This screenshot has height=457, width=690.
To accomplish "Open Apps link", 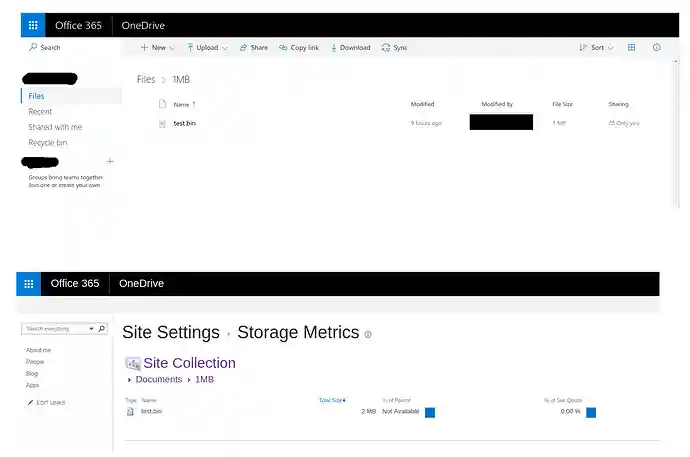I will point(32,385).
